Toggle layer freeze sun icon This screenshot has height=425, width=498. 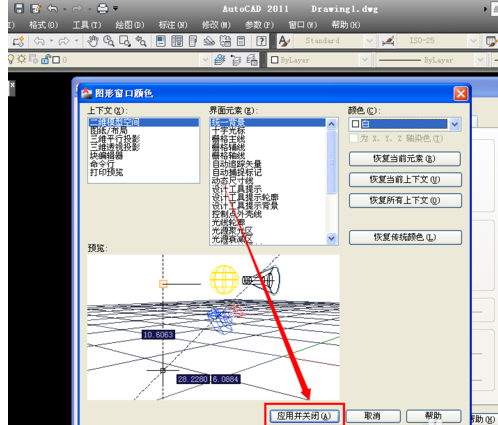(22, 60)
